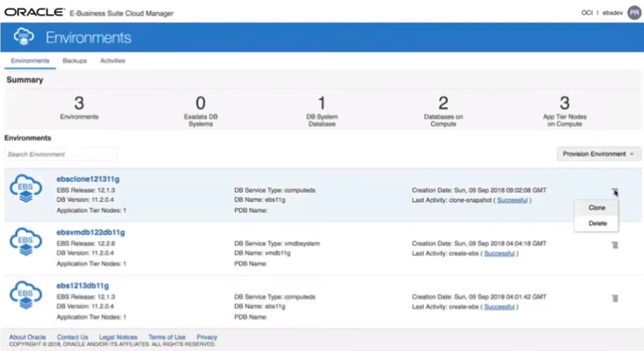
Task: Click 'DB Name: vmdb11g' text
Action: pyautogui.click(x=262, y=253)
